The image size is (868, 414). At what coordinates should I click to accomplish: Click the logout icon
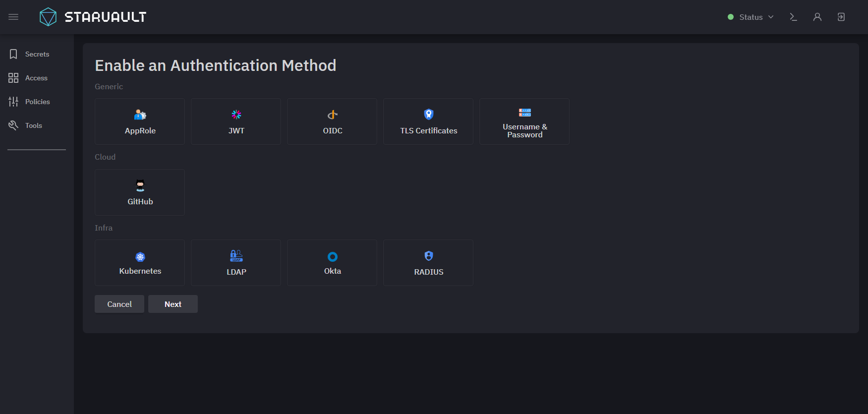click(x=841, y=17)
